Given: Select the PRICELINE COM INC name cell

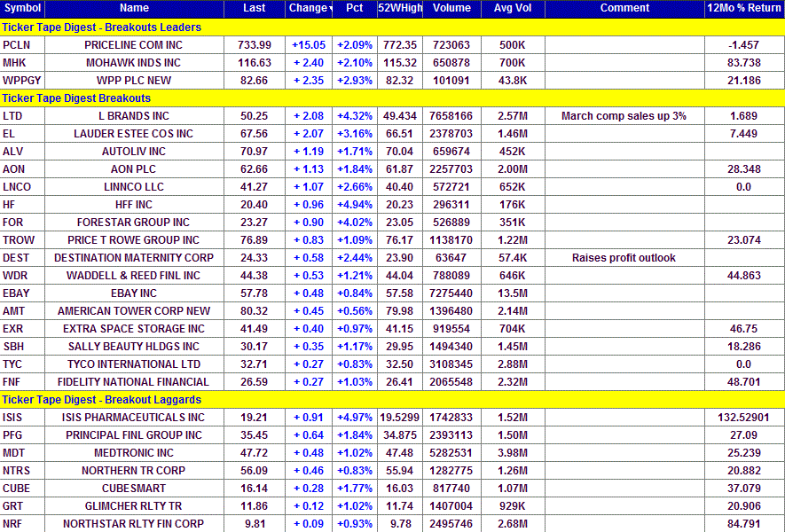Looking at the screenshot, I should (x=134, y=45).
